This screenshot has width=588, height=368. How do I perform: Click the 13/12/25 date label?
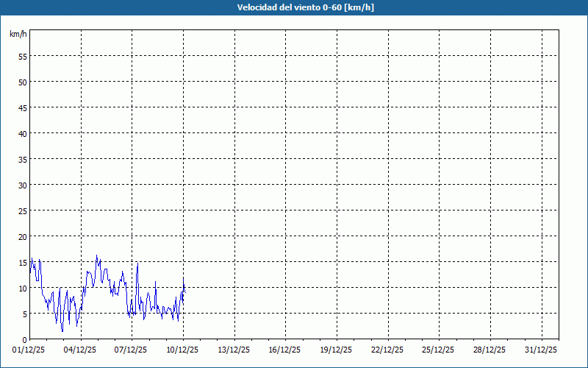click(234, 350)
